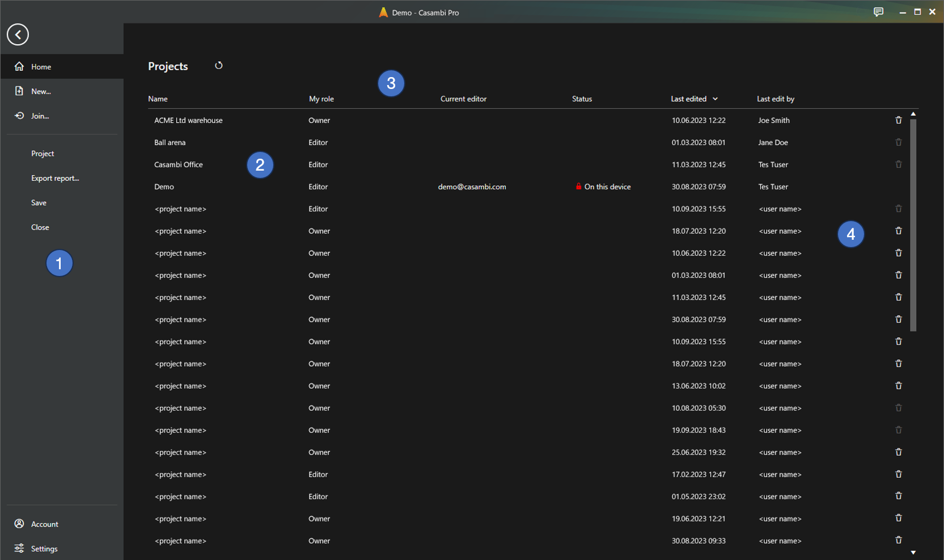The height and width of the screenshot is (560, 944).
Task: Refresh the Projects list
Action: (x=218, y=66)
